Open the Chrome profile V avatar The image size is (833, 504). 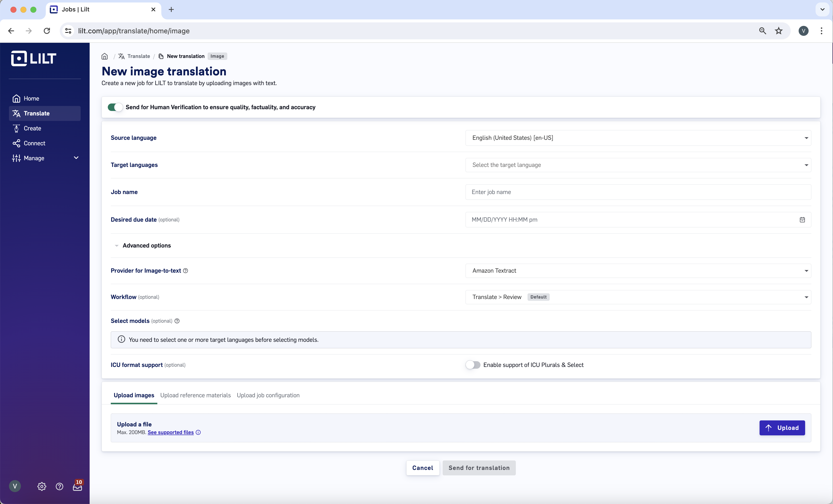[x=804, y=31]
